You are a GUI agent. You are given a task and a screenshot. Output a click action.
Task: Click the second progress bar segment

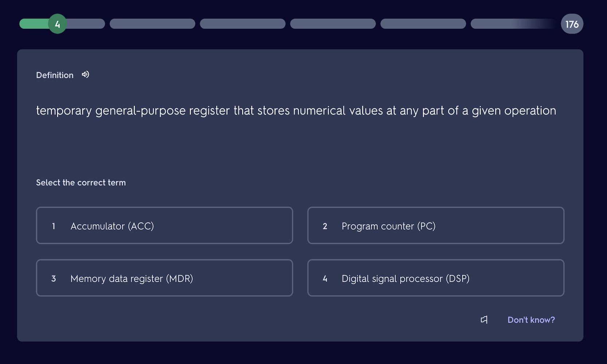click(152, 24)
